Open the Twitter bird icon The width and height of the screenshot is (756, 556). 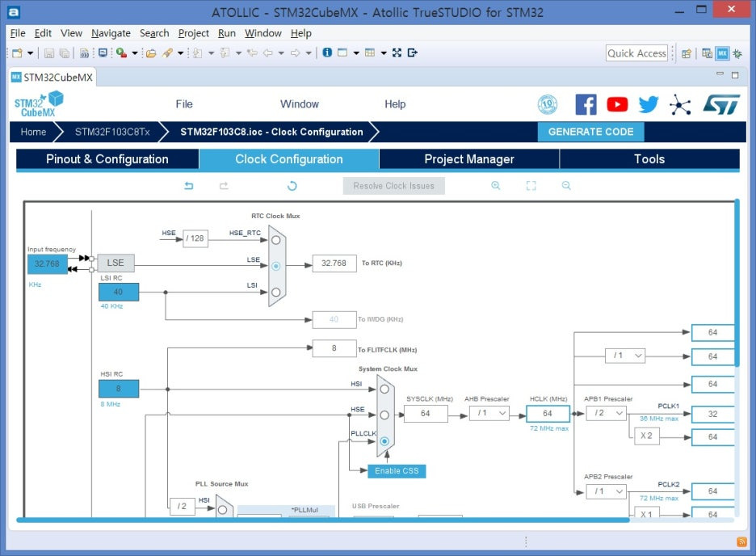[x=649, y=104]
